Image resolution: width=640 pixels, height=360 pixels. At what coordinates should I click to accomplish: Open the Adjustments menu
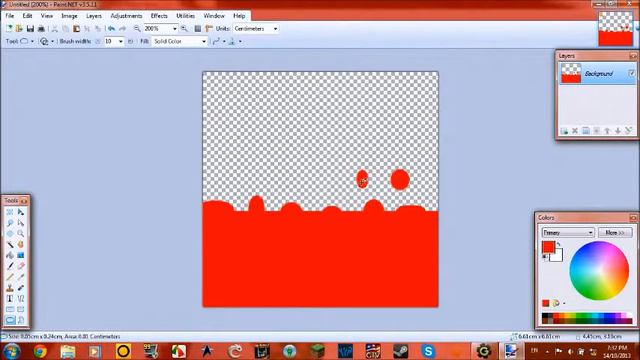click(x=126, y=16)
